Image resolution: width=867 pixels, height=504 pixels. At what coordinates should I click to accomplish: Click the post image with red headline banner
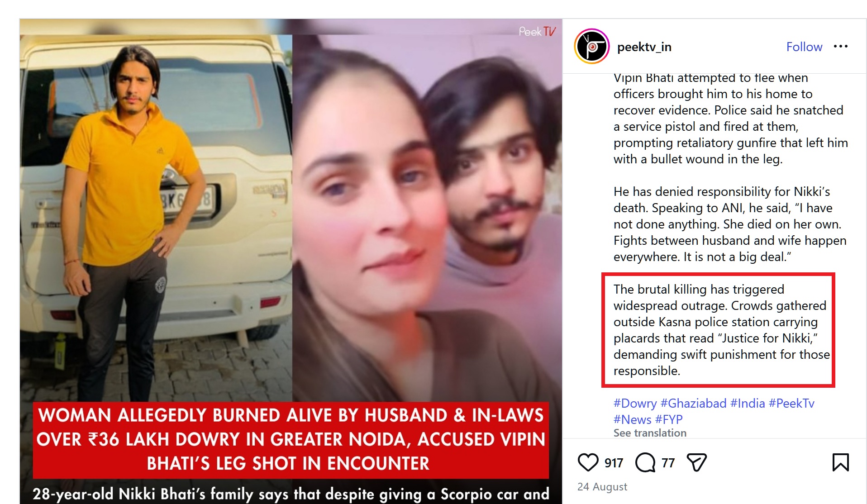click(291, 262)
